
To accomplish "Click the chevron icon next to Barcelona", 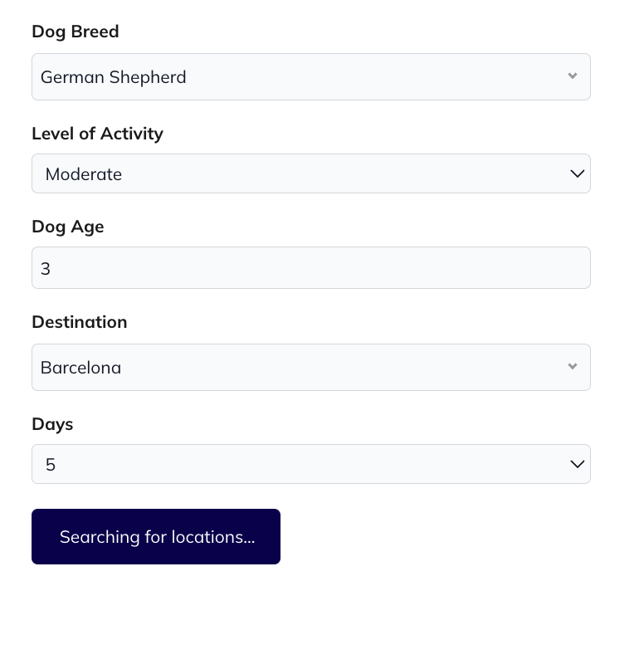I will 573,366.
